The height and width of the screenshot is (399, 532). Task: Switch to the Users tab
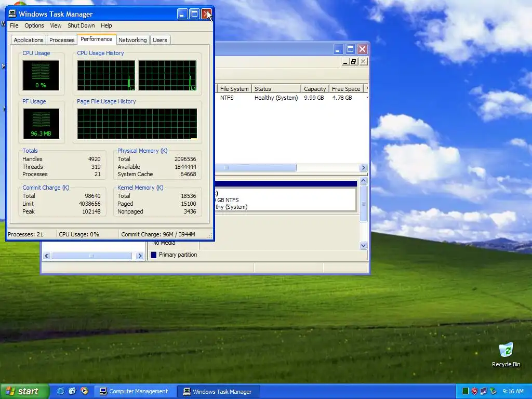point(160,40)
